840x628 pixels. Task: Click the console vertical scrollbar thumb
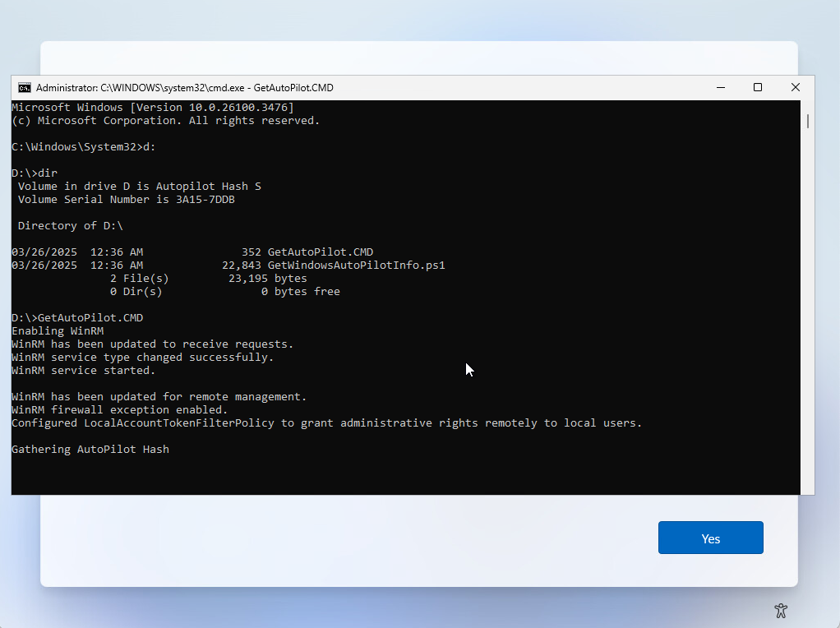pos(807,121)
